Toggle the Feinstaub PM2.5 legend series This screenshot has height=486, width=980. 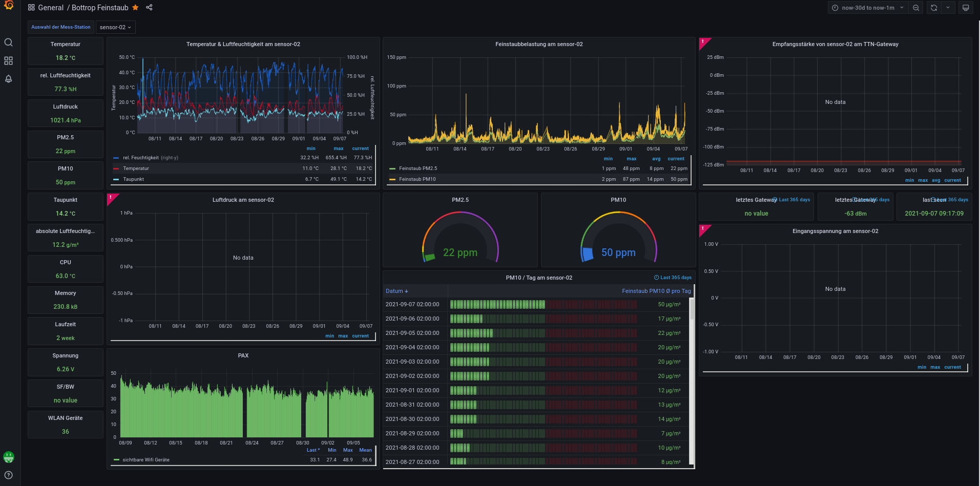[x=418, y=168]
